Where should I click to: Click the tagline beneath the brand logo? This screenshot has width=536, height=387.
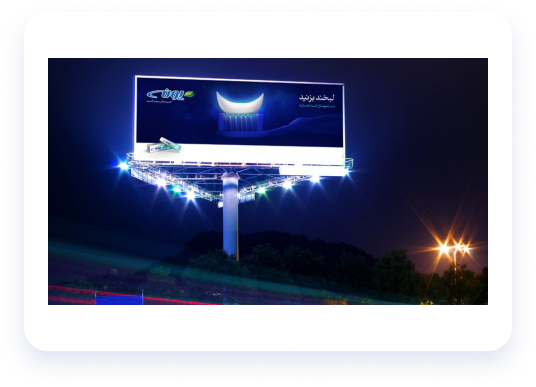pyautogui.click(x=159, y=102)
